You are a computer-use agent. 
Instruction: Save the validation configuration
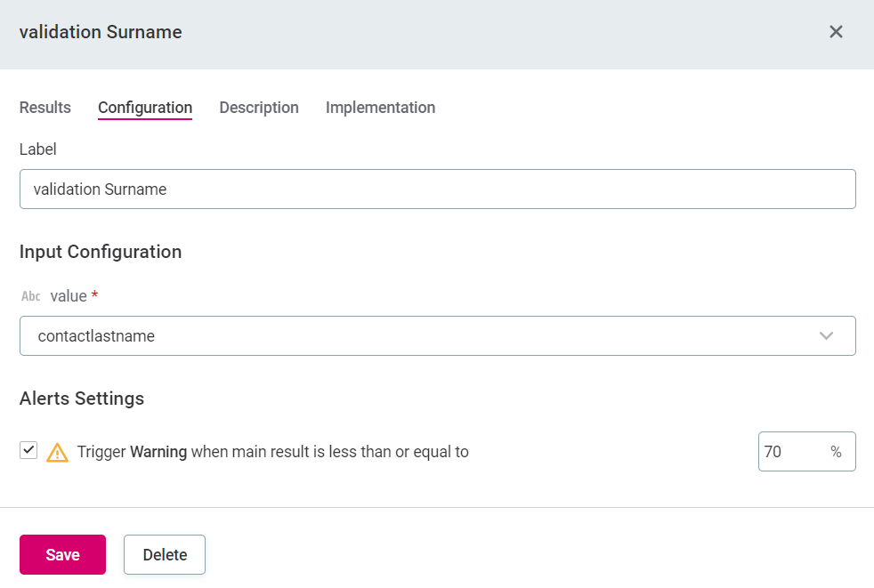62,555
